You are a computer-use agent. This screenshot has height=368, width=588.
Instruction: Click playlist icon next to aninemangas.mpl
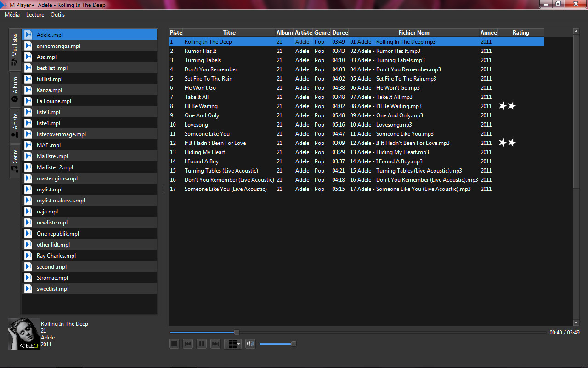click(28, 46)
